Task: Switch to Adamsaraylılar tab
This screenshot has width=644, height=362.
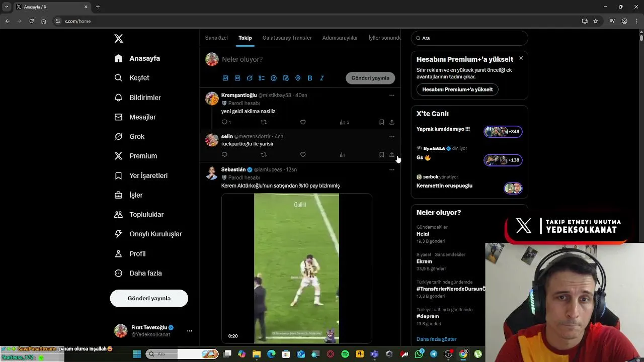Action: tap(340, 38)
